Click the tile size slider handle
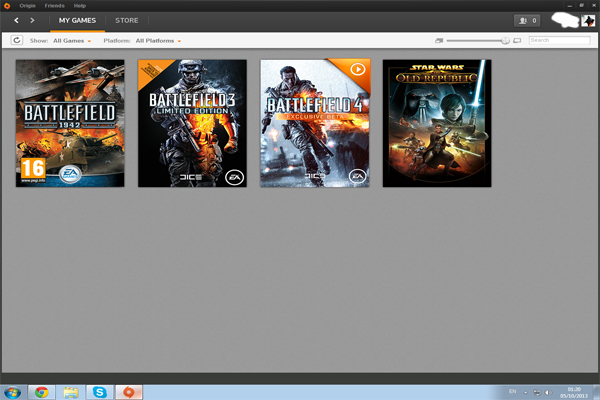The width and height of the screenshot is (600, 400). [x=505, y=41]
